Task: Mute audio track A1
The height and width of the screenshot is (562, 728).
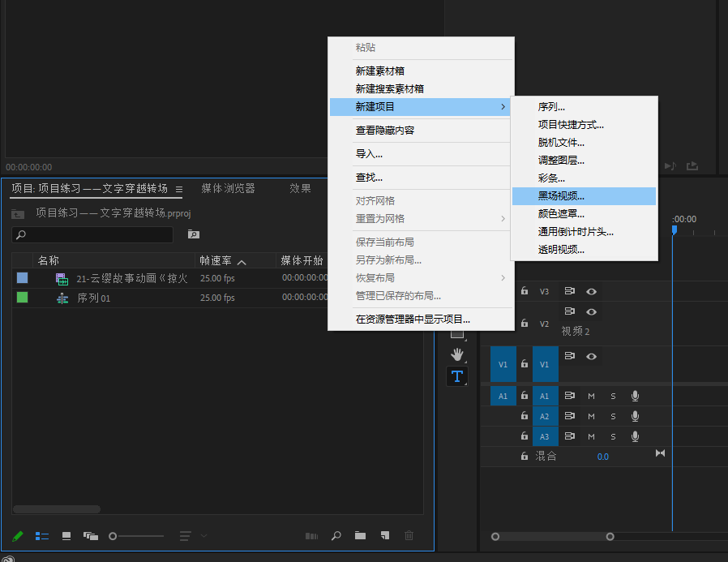Action: pyautogui.click(x=591, y=396)
